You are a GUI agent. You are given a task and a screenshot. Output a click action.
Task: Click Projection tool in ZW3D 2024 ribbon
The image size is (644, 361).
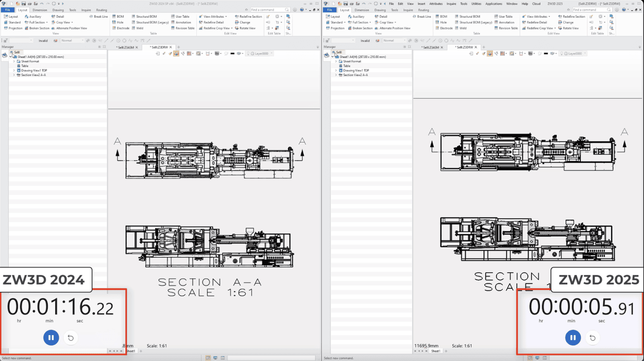pyautogui.click(x=13, y=28)
